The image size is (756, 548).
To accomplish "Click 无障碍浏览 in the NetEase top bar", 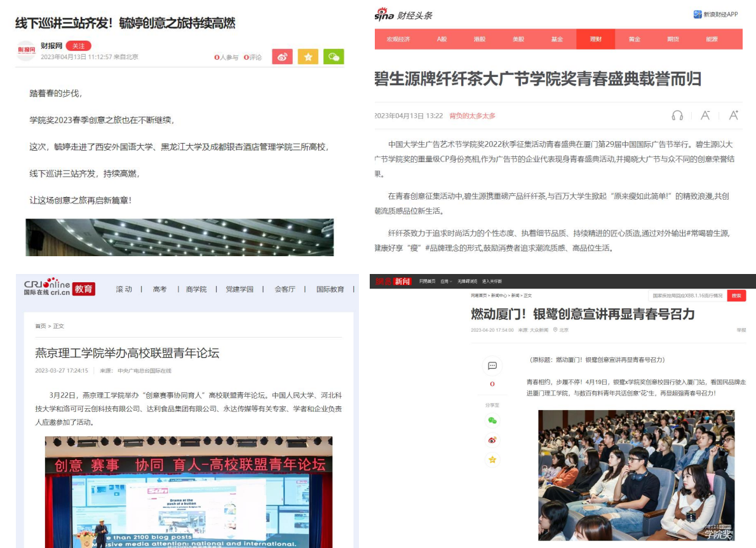I will [467, 281].
